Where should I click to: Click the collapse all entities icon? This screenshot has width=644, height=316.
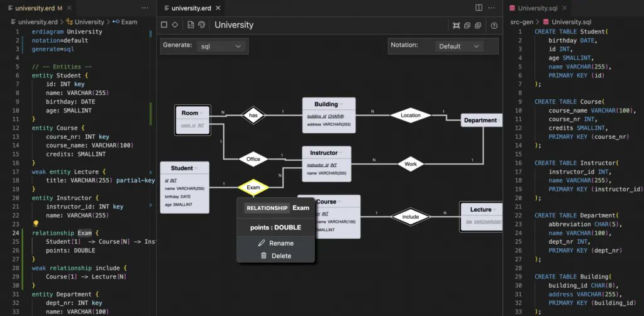pyautogui.click(x=467, y=26)
